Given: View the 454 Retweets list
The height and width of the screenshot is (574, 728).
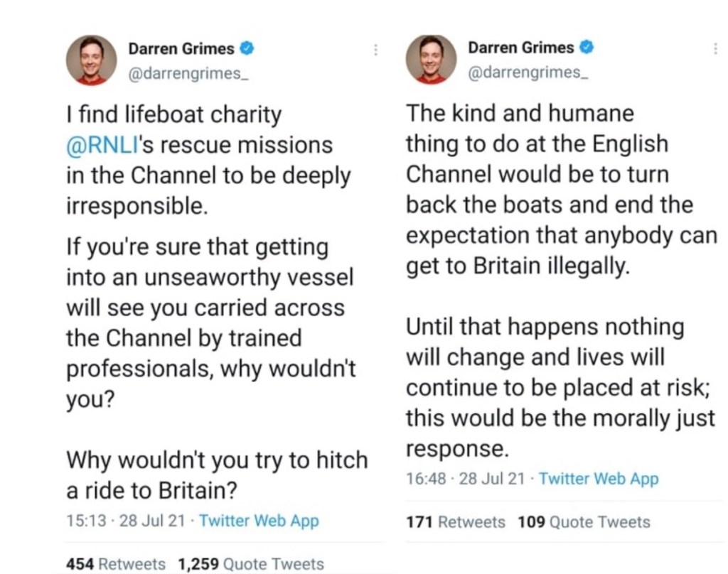Looking at the screenshot, I should pos(115,564).
